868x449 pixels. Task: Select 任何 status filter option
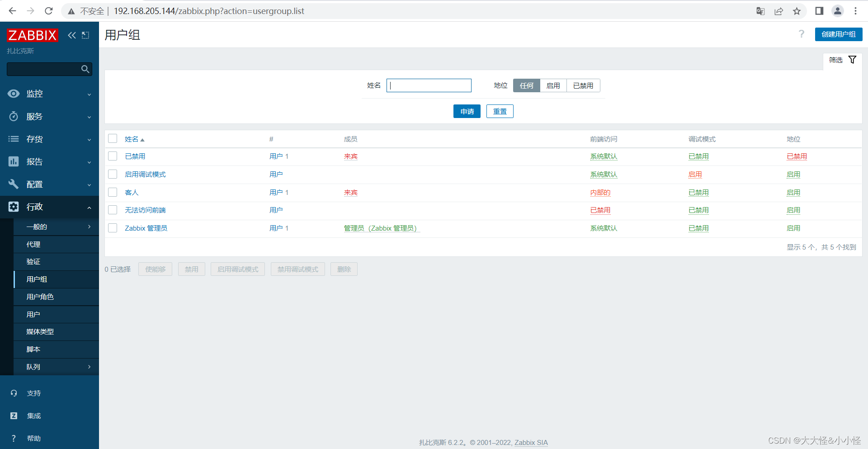click(x=527, y=85)
